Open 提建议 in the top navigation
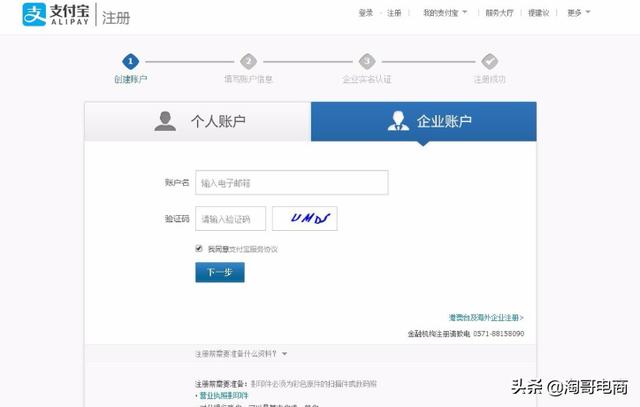 pyautogui.click(x=539, y=13)
